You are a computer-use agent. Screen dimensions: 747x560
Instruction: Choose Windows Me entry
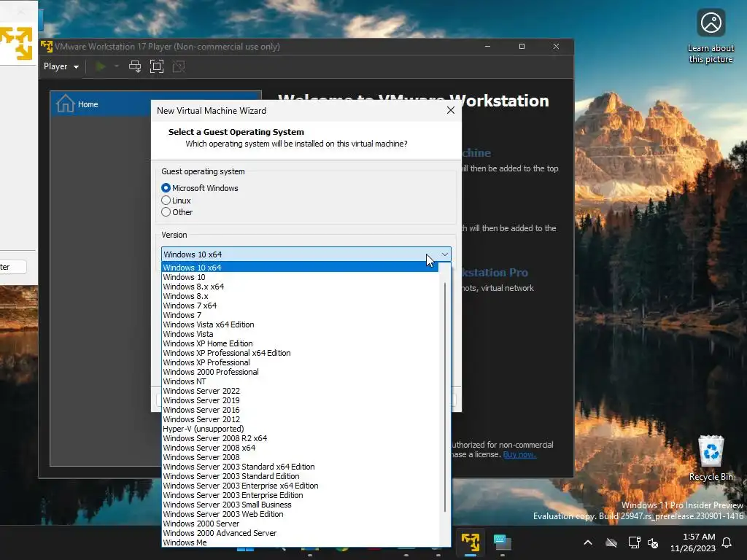click(300, 542)
